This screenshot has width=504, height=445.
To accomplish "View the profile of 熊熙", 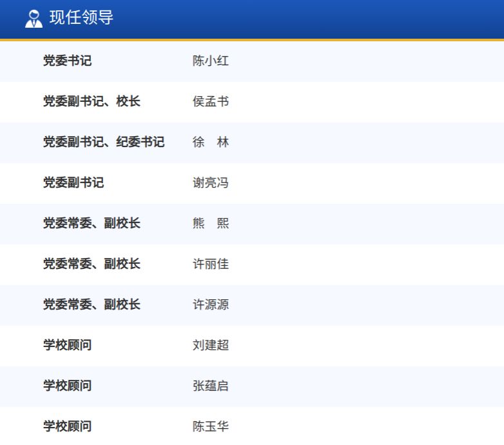I will click(x=211, y=224).
